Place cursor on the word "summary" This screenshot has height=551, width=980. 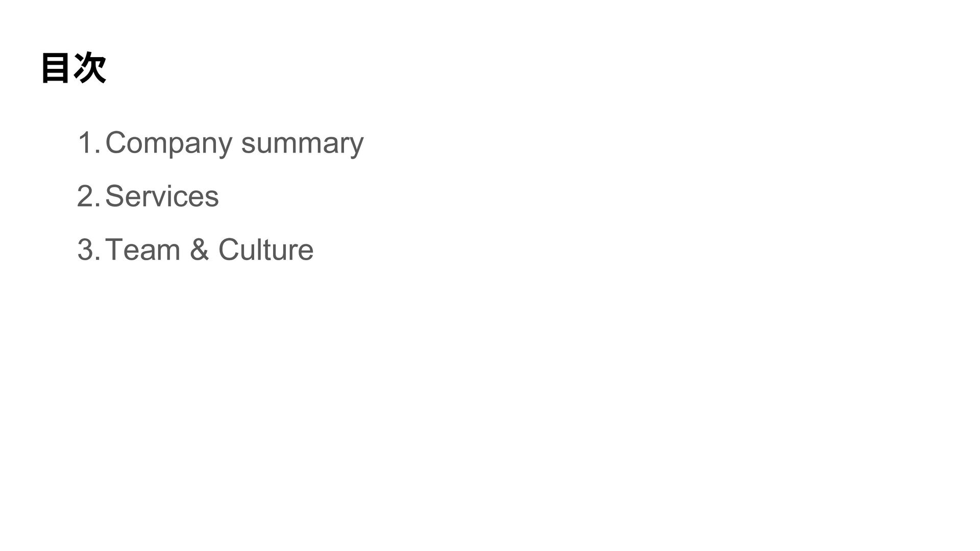302,145
